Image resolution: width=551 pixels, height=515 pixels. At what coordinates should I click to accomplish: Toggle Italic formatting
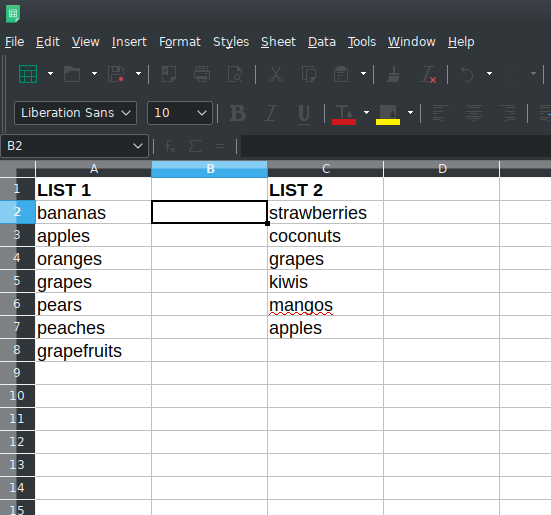pos(271,113)
